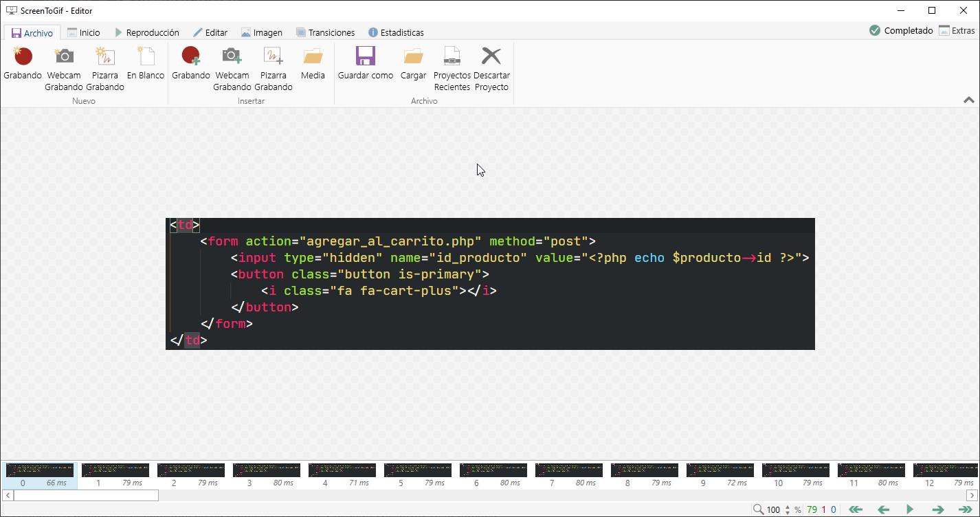The width and height of the screenshot is (980, 517).
Task: Open the Estadísticas tab
Action: pyautogui.click(x=396, y=32)
